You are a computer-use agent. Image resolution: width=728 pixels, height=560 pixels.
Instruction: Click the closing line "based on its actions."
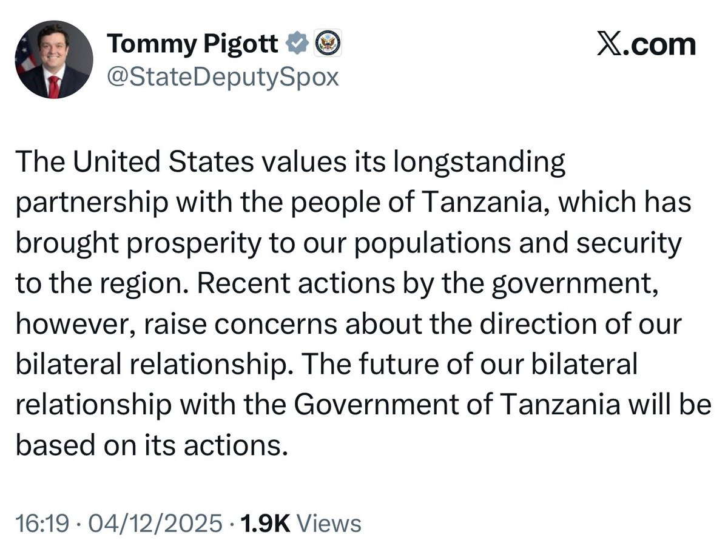pyautogui.click(x=150, y=445)
